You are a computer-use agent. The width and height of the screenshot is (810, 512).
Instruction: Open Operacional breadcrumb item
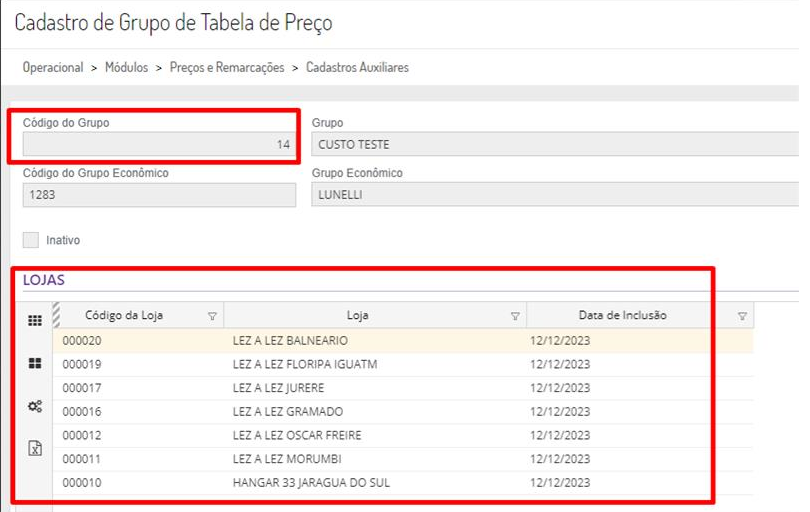(x=53, y=68)
